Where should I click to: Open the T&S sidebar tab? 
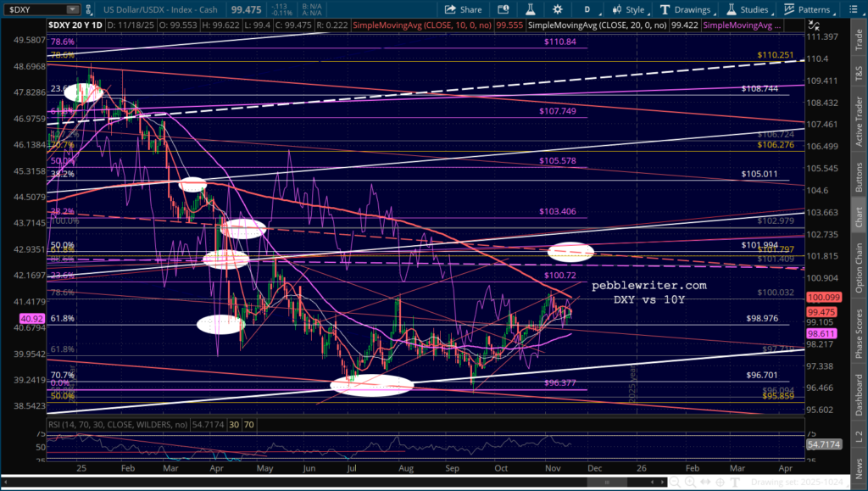(x=859, y=72)
